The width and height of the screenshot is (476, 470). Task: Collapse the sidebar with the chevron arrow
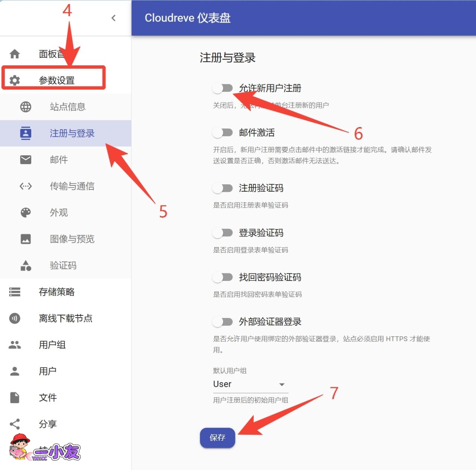point(113,18)
